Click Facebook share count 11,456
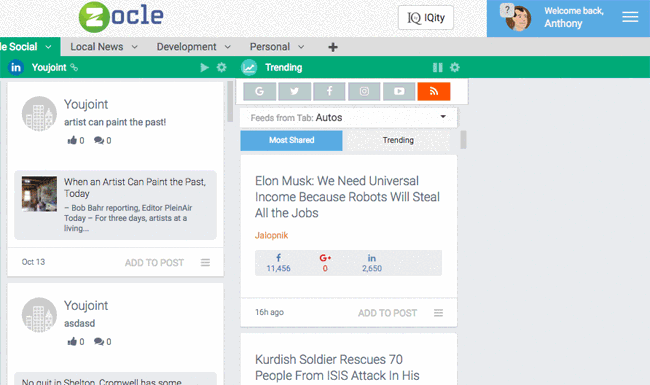 click(279, 263)
